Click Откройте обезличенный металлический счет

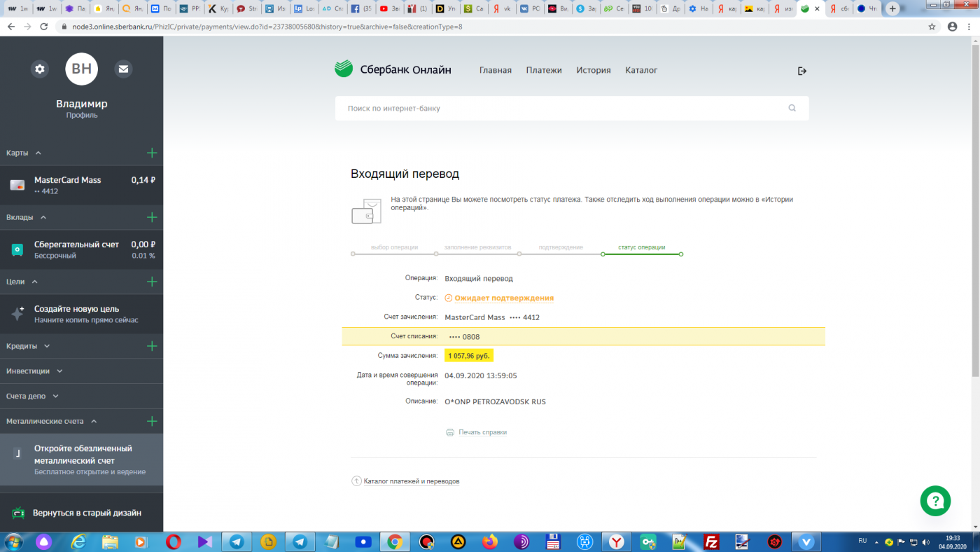81,460
